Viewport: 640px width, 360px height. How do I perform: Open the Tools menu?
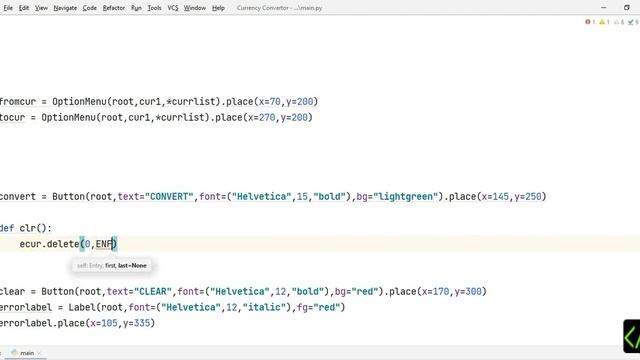click(154, 8)
